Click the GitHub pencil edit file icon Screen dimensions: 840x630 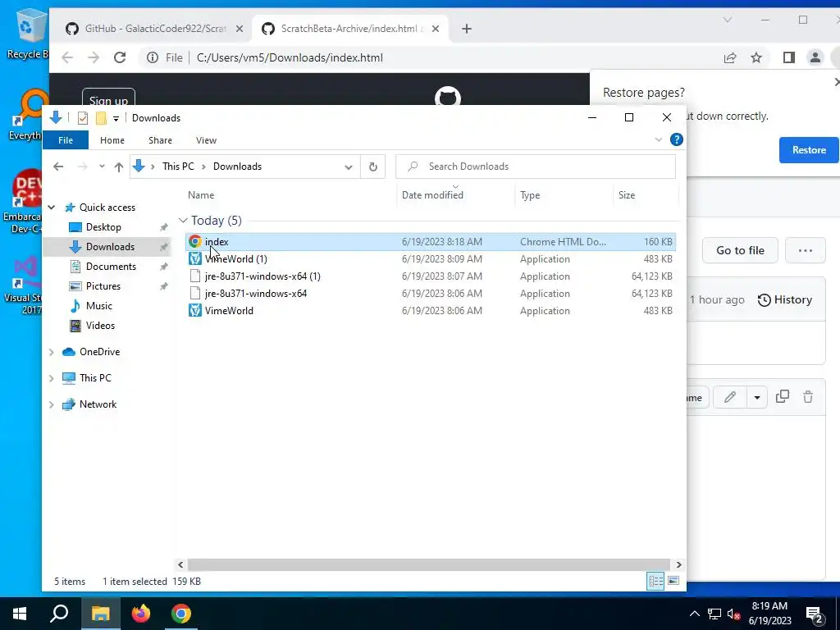(729, 397)
